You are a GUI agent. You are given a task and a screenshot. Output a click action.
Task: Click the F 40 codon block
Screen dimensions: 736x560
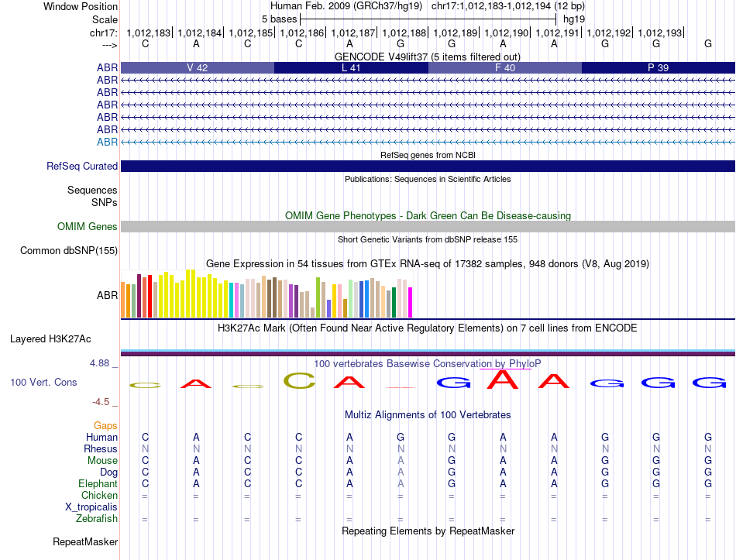pos(505,67)
